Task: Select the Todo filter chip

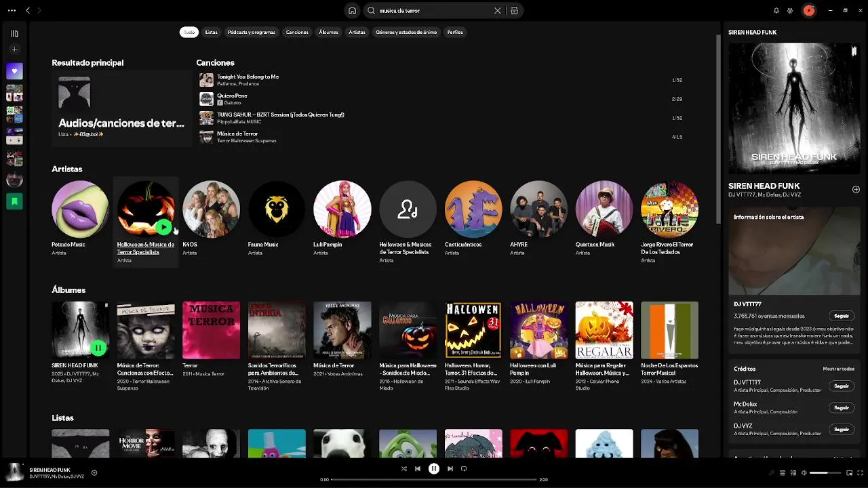Action: [189, 32]
